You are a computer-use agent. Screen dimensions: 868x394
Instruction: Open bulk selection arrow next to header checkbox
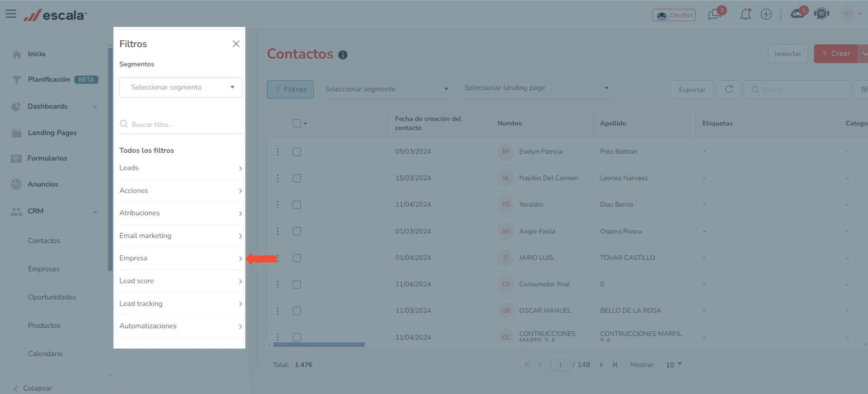tap(305, 123)
